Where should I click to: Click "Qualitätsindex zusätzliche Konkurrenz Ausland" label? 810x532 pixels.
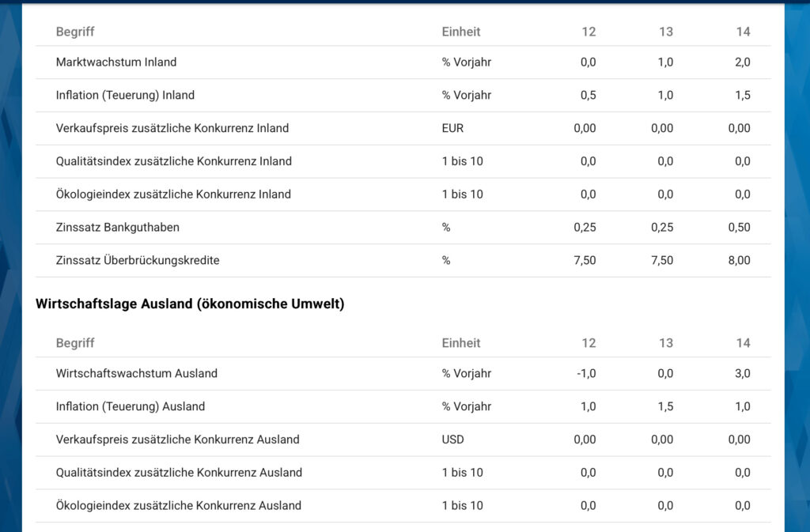(180, 473)
